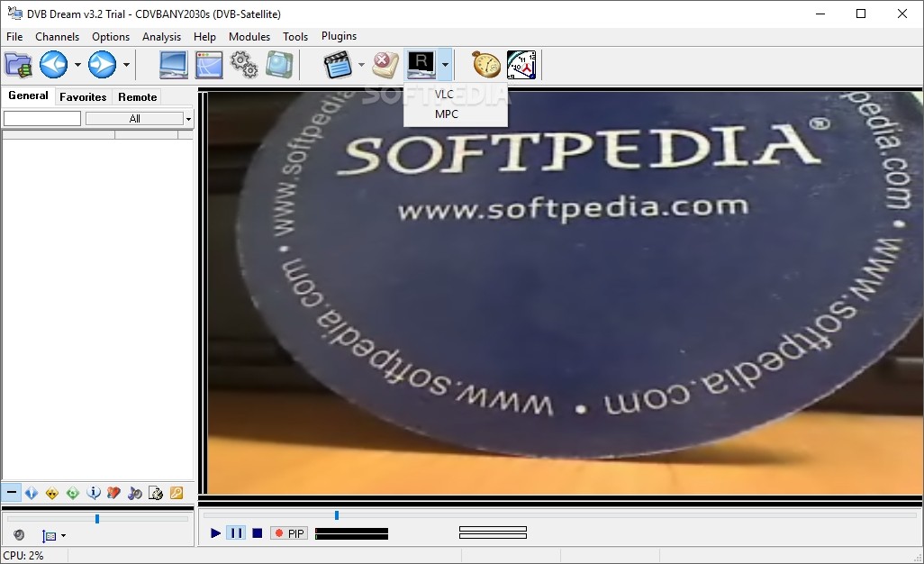Click the Play button
The image size is (924, 564).
click(x=215, y=533)
